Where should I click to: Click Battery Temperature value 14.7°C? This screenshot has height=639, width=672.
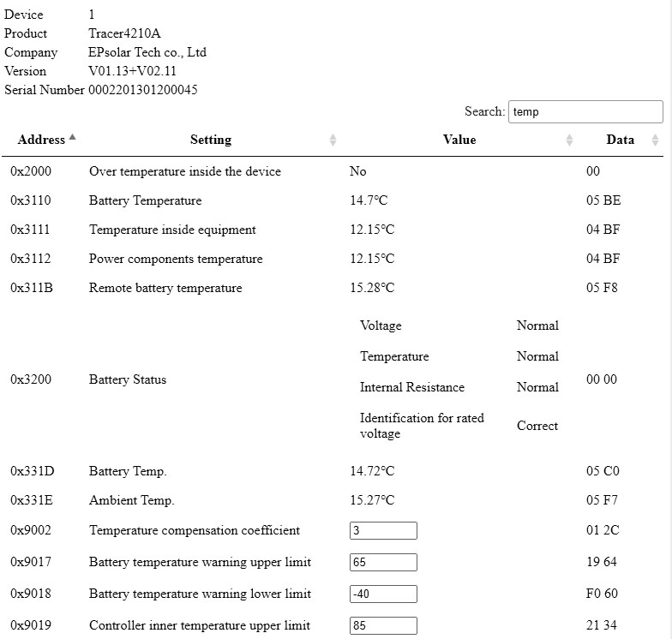(x=369, y=200)
